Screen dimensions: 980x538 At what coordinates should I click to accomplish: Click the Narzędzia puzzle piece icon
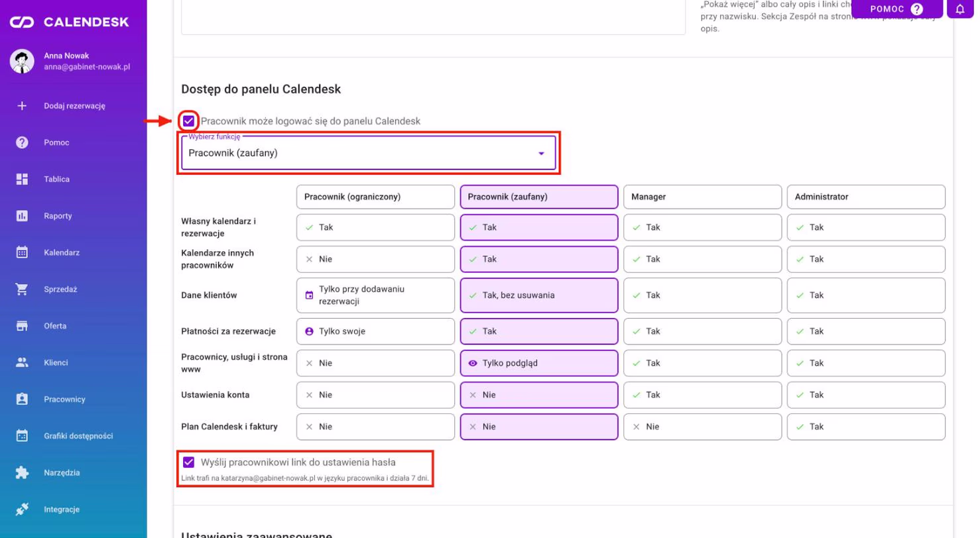[22, 472]
